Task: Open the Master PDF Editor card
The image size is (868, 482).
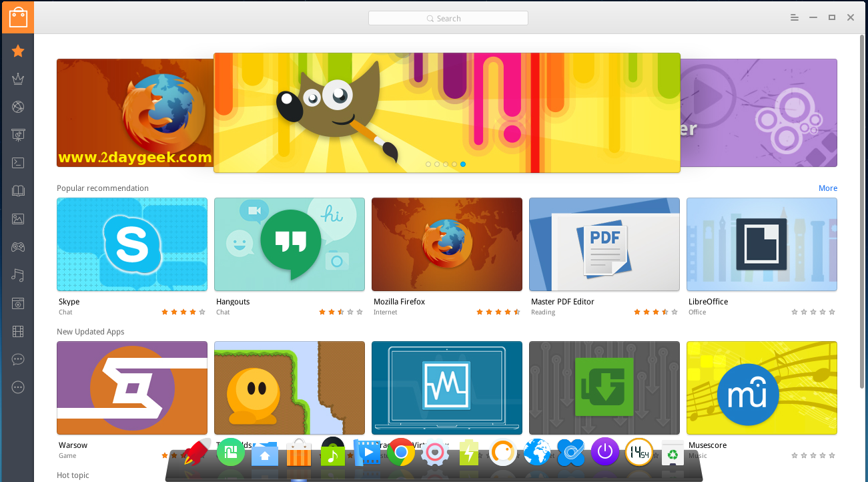Action: click(x=604, y=244)
